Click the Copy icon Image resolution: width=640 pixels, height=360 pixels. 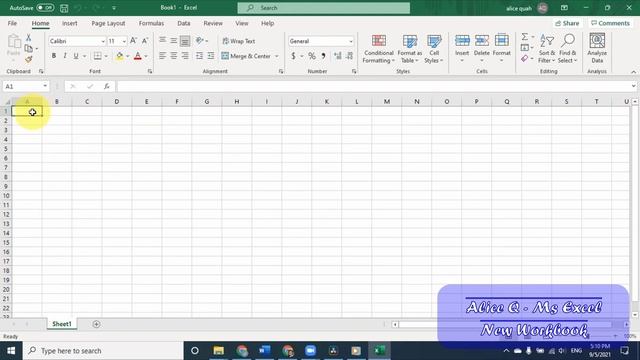click(x=29, y=49)
